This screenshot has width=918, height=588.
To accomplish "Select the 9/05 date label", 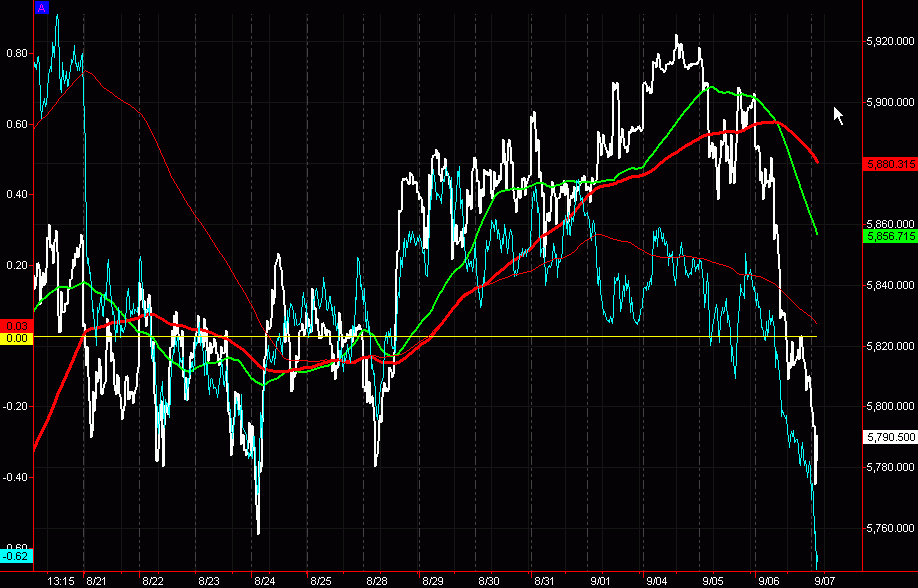I will click(713, 581).
